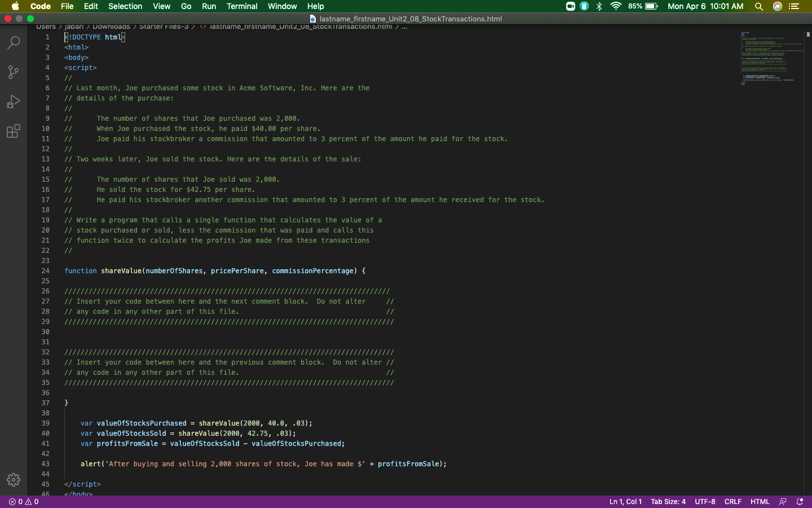The height and width of the screenshot is (508, 812).
Task: Select the Starter Files-3 breadcrumb
Action: click(164, 27)
